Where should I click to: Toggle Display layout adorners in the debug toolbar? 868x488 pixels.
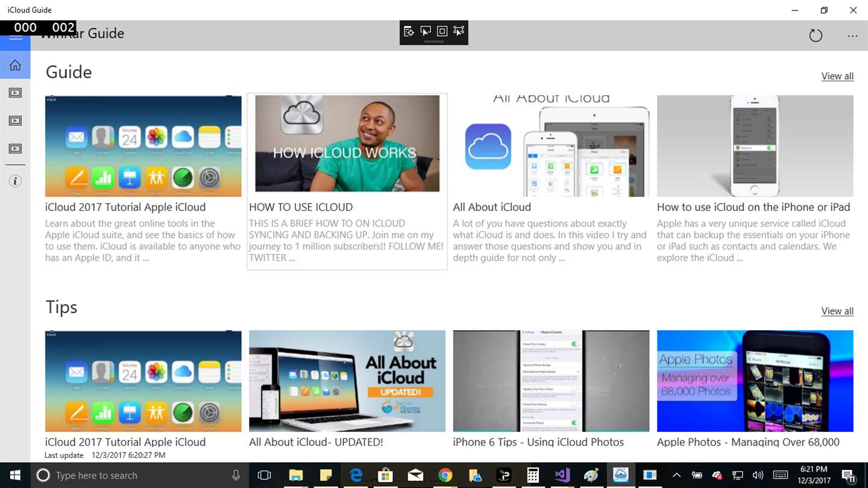[442, 31]
